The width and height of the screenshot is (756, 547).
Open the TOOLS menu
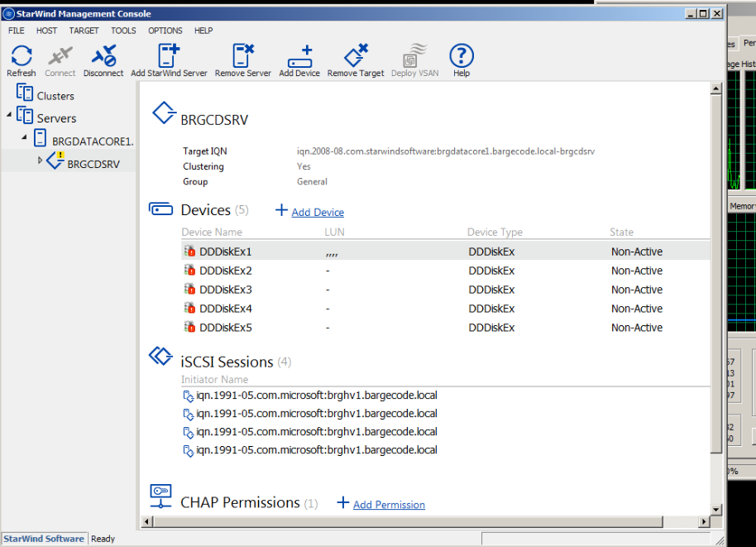[x=123, y=31]
